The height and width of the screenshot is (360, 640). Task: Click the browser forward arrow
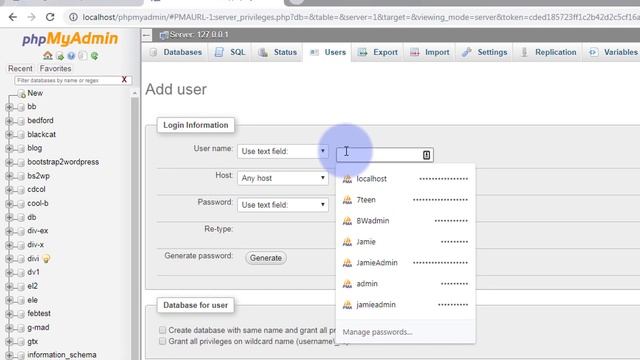[x=31, y=17]
